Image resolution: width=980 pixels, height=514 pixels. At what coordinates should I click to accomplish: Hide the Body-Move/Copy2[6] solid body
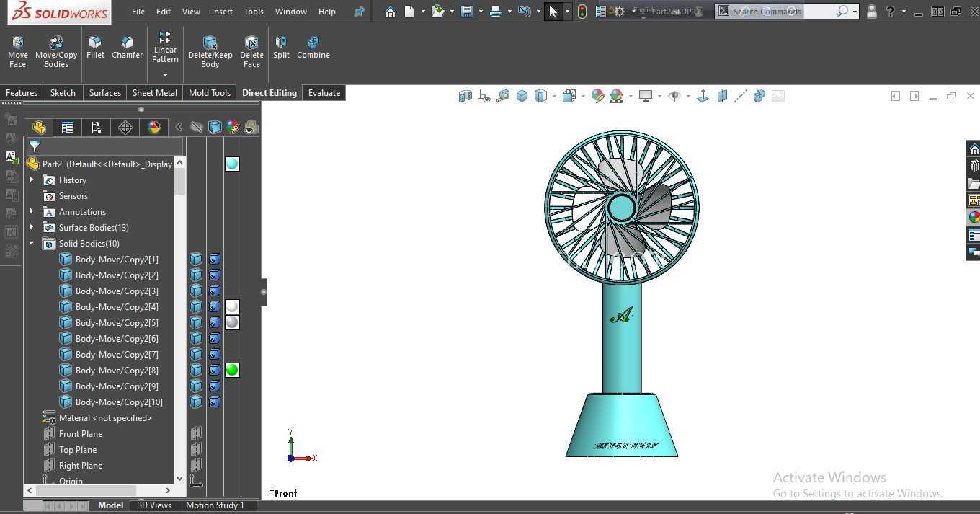(x=196, y=339)
